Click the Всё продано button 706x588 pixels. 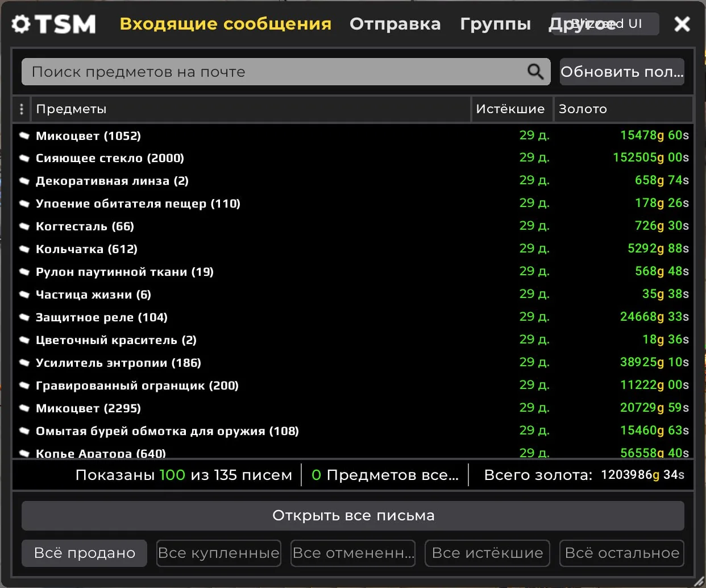click(84, 553)
